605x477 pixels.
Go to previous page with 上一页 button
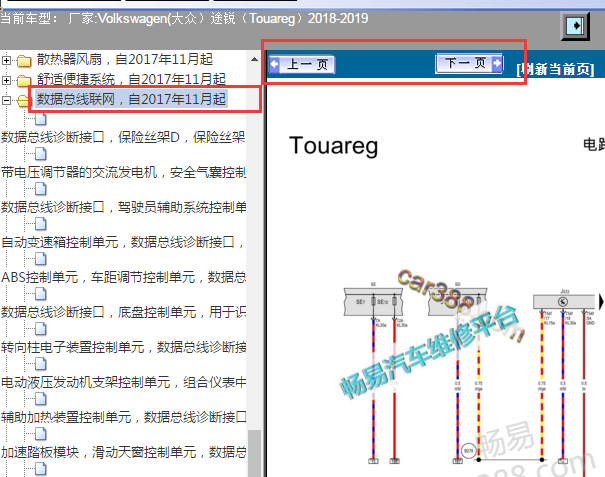coord(302,64)
